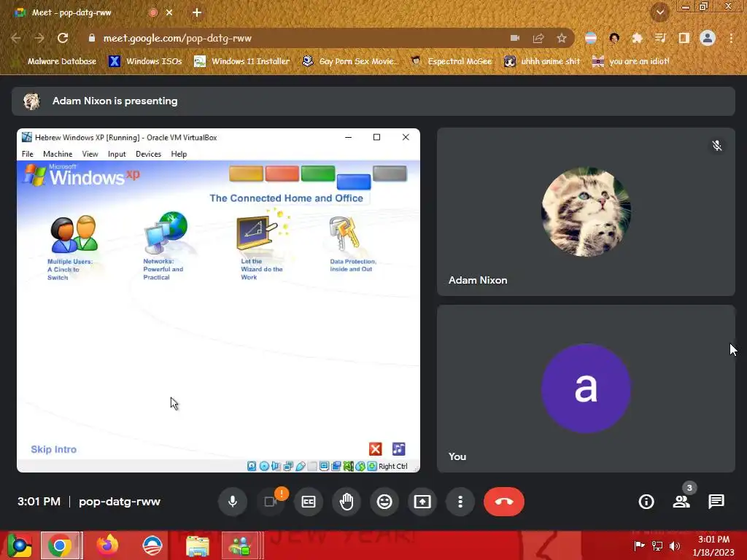This screenshot has height=560, width=747.
Task: Click the red leave call button
Action: (504, 502)
